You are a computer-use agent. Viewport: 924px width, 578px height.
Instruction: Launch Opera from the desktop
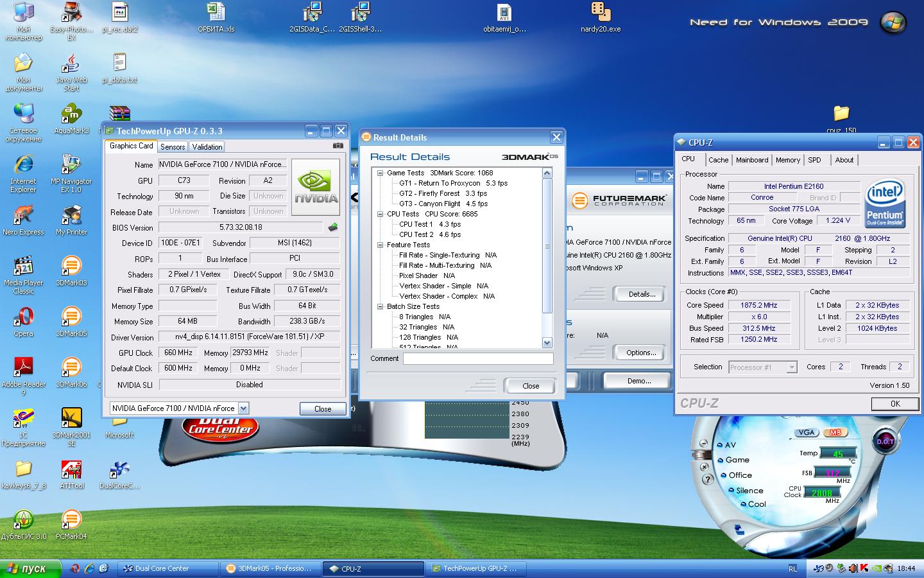tap(23, 321)
